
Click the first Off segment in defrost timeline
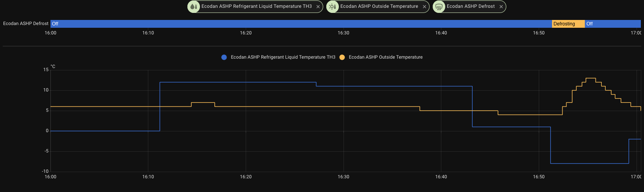click(x=301, y=24)
